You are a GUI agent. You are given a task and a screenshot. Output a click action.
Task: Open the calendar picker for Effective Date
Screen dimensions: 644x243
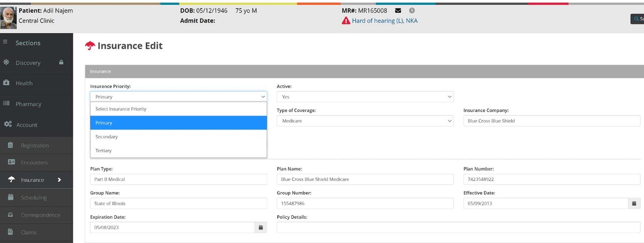[634, 204]
